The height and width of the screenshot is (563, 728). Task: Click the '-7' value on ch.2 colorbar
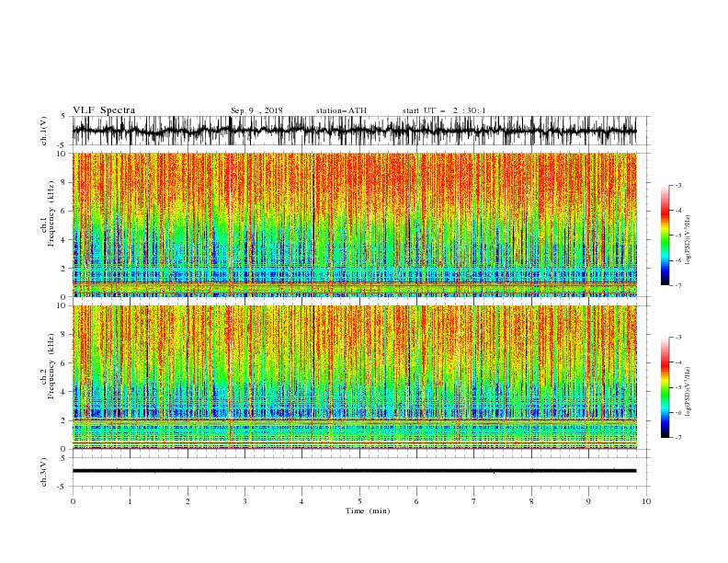(677, 438)
